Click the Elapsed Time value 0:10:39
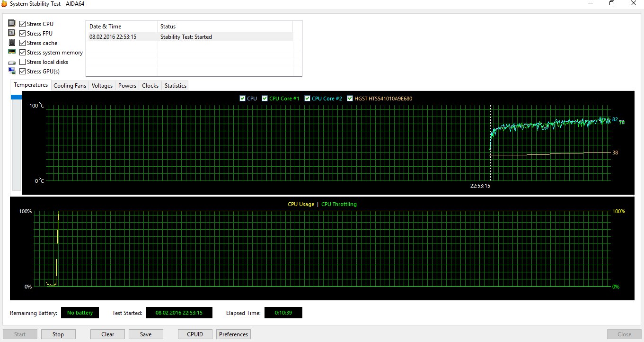Screen dimensions: 644x342 point(283,313)
